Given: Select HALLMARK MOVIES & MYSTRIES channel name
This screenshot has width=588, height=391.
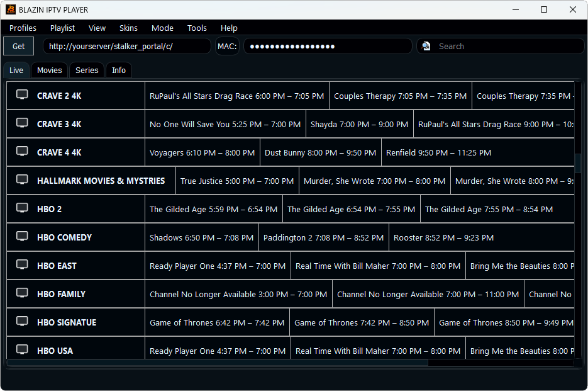Looking at the screenshot, I should pyautogui.click(x=101, y=181).
